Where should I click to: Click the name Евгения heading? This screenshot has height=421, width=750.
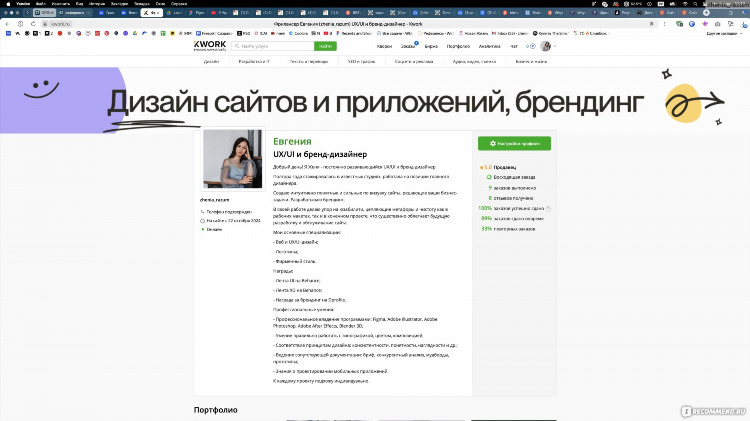(x=292, y=142)
